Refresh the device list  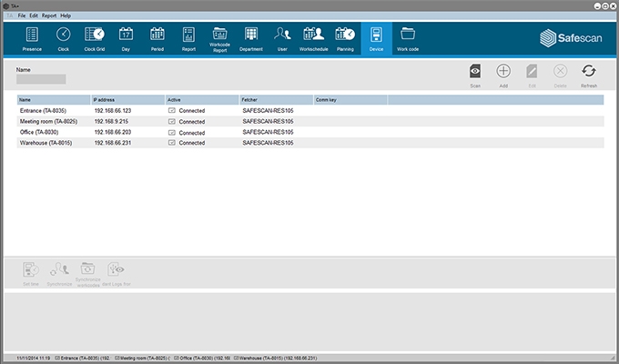tap(588, 74)
